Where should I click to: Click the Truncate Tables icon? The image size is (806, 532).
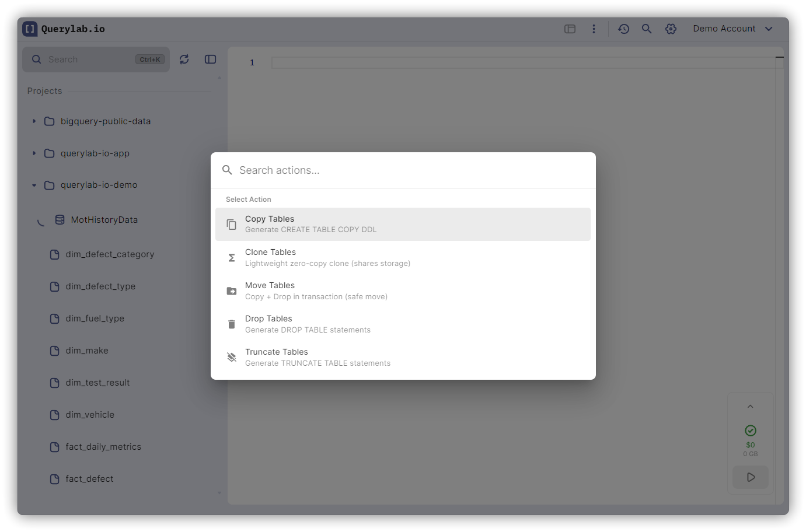pos(232,358)
